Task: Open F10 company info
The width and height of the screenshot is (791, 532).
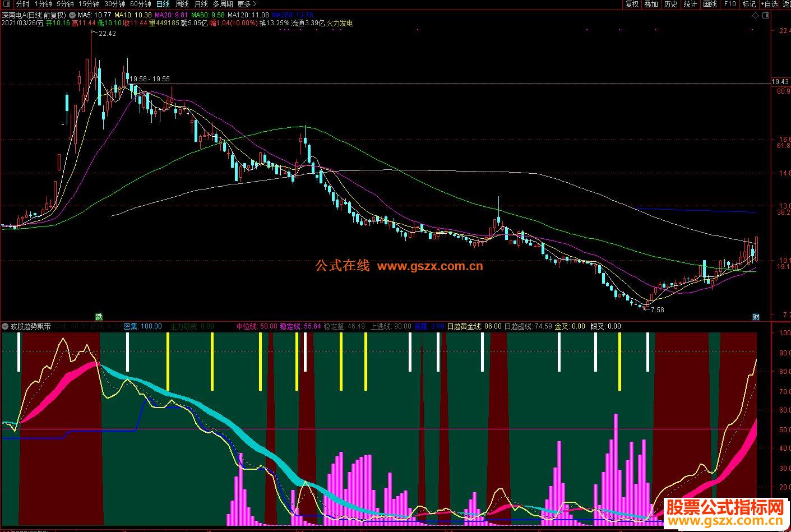Action: tap(729, 4)
